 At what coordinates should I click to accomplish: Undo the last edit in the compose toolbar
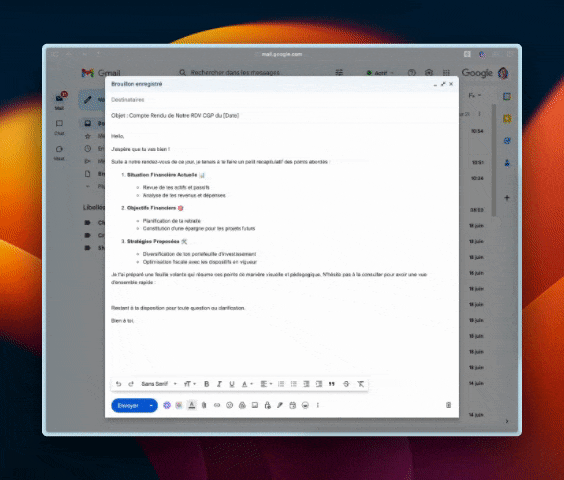pos(118,384)
